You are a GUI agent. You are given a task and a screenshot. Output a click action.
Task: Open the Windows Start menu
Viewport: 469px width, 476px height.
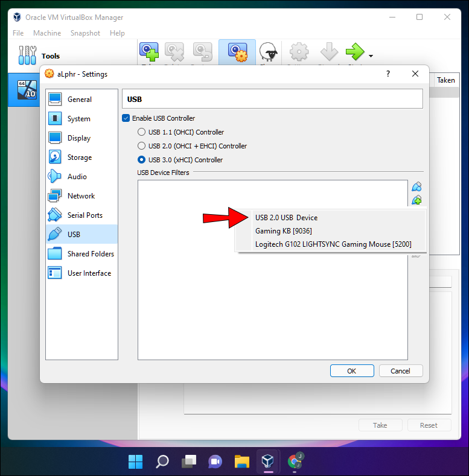135,462
